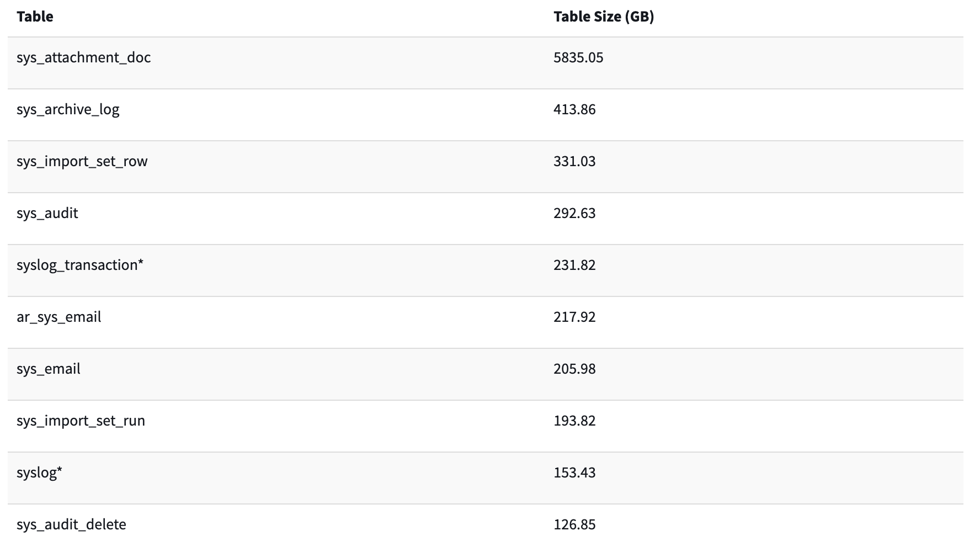Select the sys_import_set_row entry
980x552 pixels.
[x=82, y=161]
